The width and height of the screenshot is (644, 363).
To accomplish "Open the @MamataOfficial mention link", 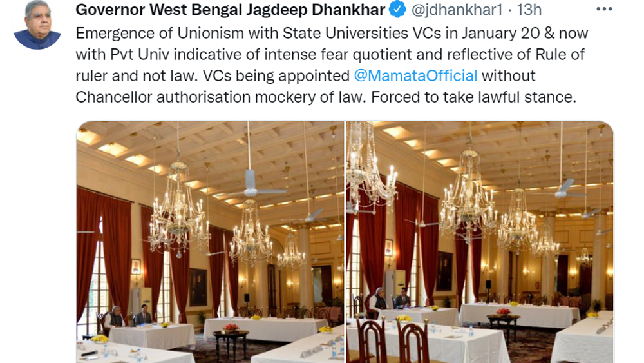I will pyautogui.click(x=415, y=75).
